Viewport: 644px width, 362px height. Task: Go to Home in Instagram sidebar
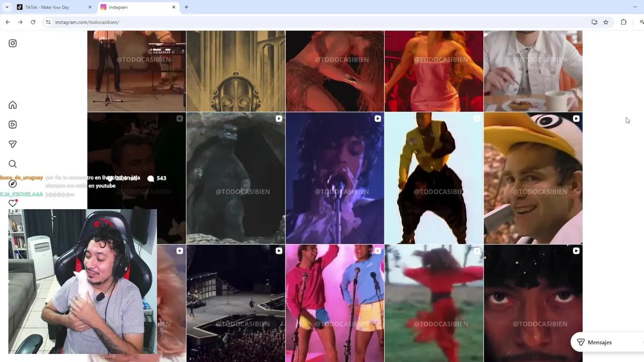coord(13,105)
